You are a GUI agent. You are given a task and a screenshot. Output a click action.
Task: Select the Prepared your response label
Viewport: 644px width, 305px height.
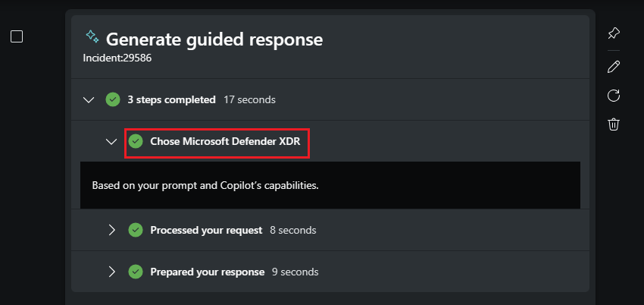coord(207,272)
